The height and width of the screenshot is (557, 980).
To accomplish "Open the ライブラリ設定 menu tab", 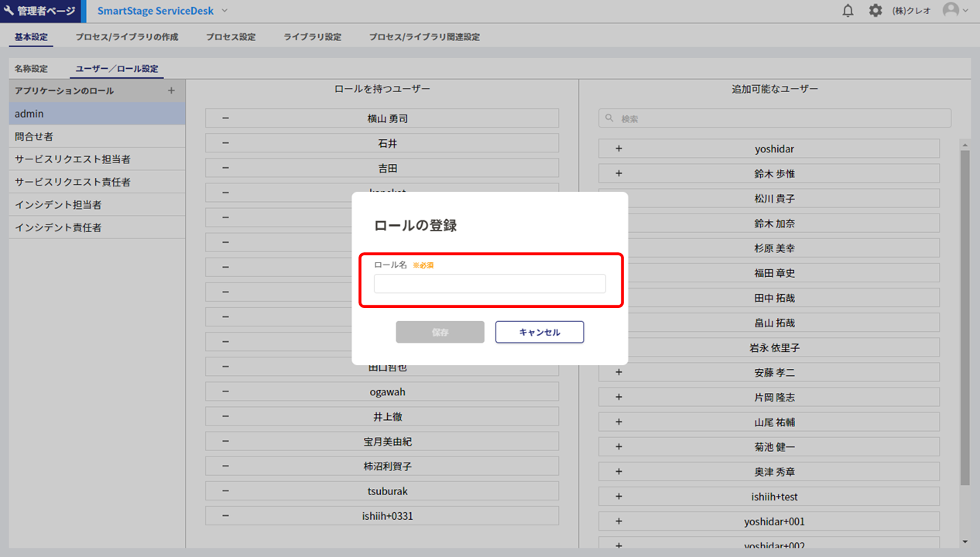I will click(x=312, y=37).
